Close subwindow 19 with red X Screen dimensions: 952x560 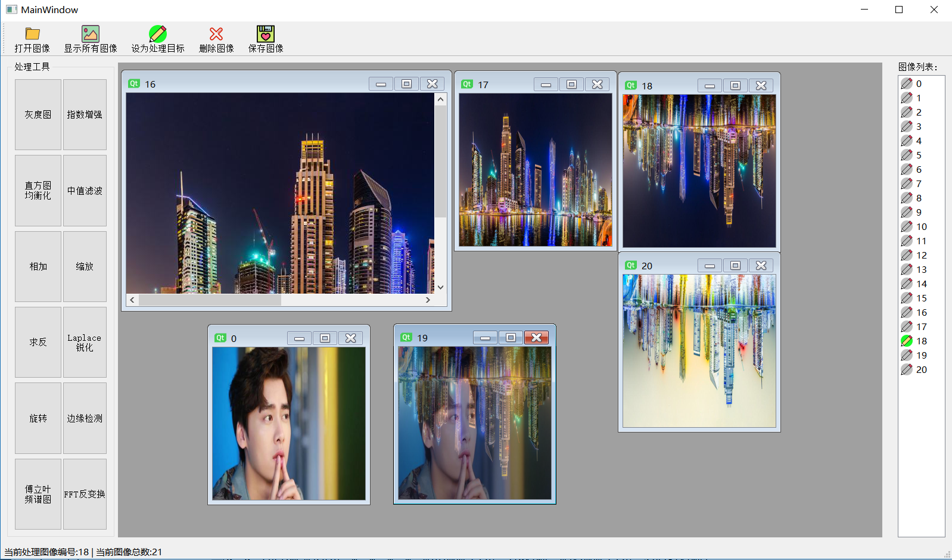(x=536, y=338)
